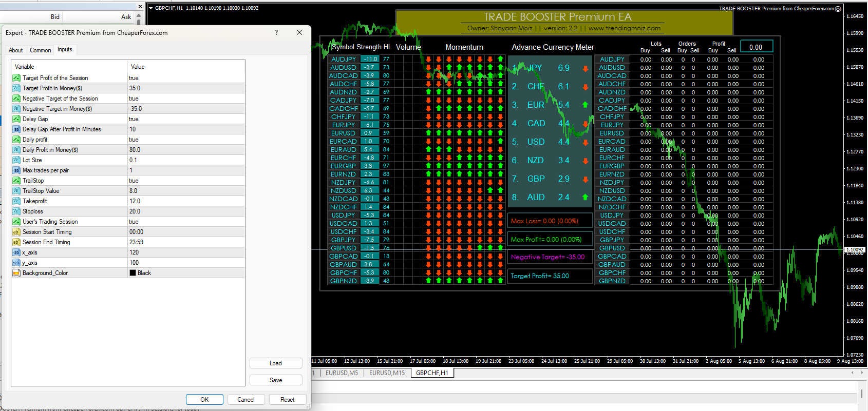The image size is (868, 411).
Task: Select the Background_Color variable icon
Action: [x=16, y=273]
